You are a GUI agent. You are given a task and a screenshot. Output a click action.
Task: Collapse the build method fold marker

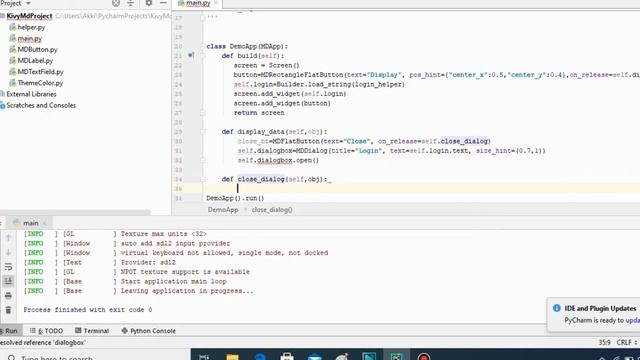pyautogui.click(x=202, y=56)
